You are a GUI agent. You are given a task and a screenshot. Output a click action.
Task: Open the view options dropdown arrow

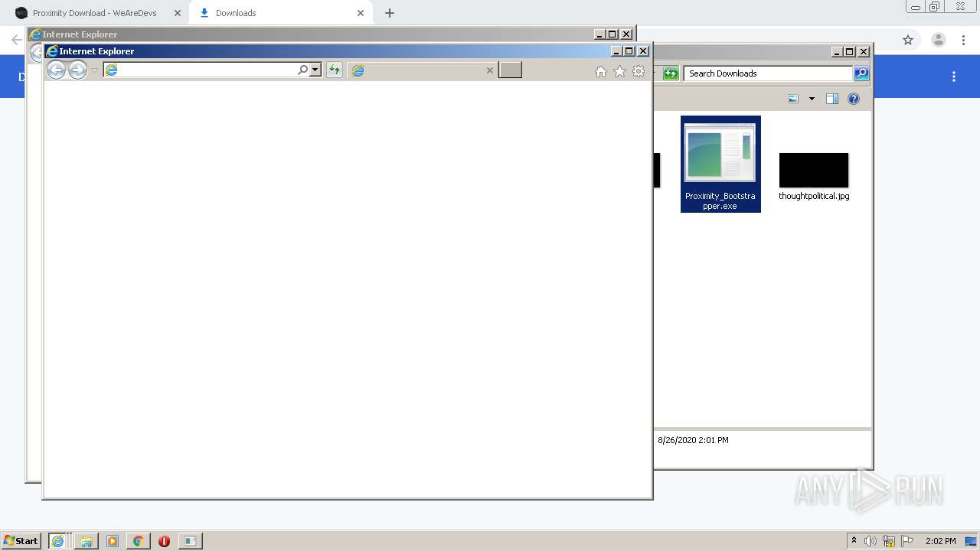point(812,99)
